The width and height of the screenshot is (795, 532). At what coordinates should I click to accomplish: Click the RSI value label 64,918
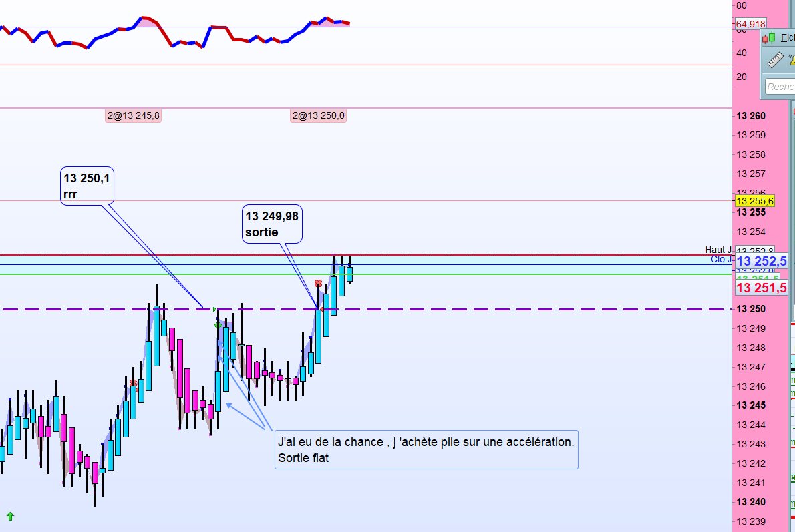(750, 24)
